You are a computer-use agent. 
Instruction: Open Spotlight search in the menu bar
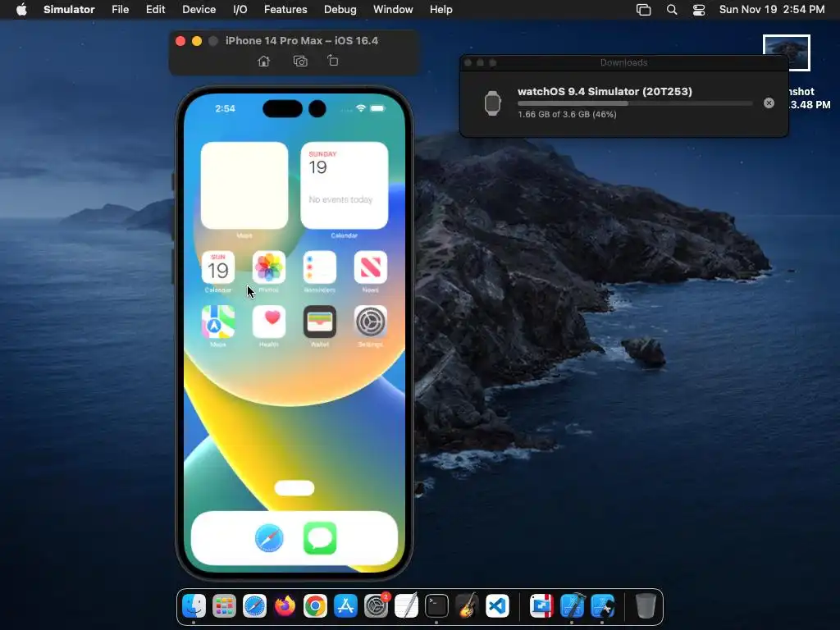point(671,10)
